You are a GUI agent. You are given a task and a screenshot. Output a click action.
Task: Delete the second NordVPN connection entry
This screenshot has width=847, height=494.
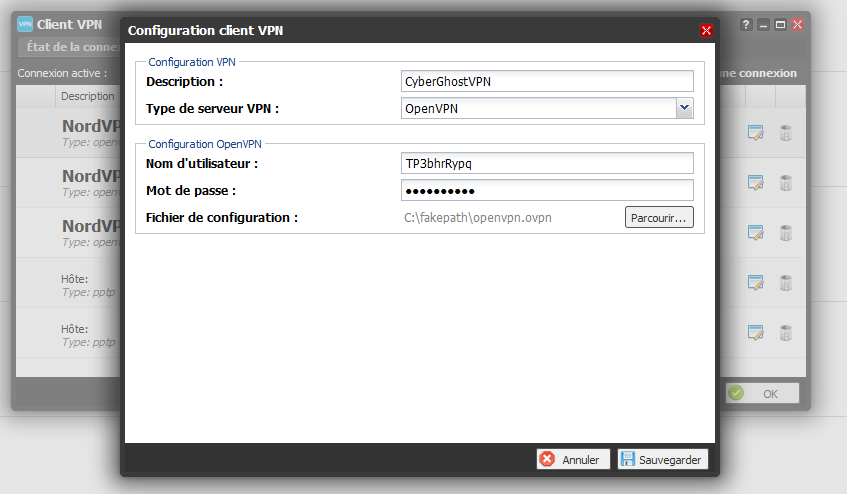786,182
